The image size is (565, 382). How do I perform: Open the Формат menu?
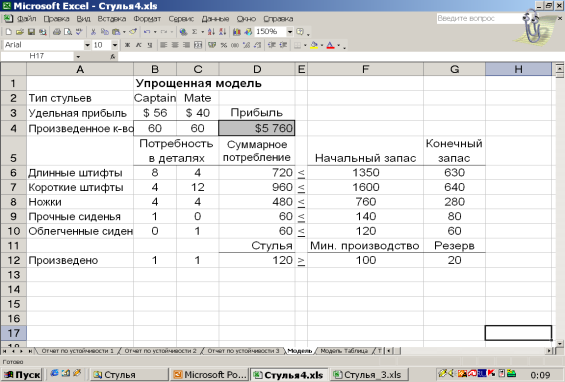(x=147, y=19)
